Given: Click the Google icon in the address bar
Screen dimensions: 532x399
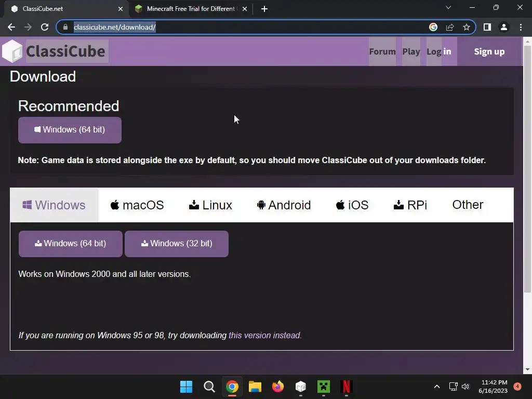Looking at the screenshot, I should click(x=433, y=27).
